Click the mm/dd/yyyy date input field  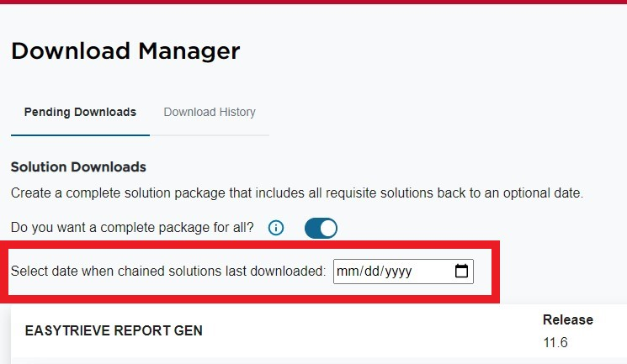pos(403,272)
